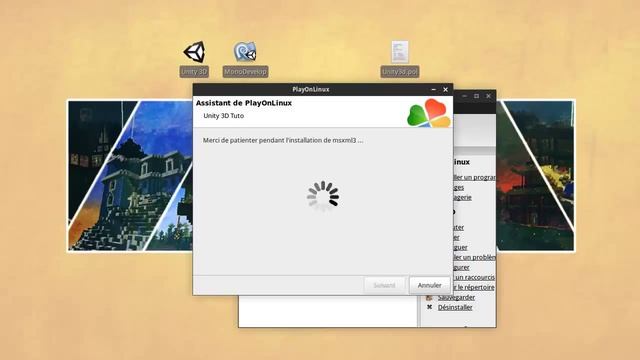The height and width of the screenshot is (360, 640).
Task: Click the Sauvegarder icon in the back window
Action: 429,297
